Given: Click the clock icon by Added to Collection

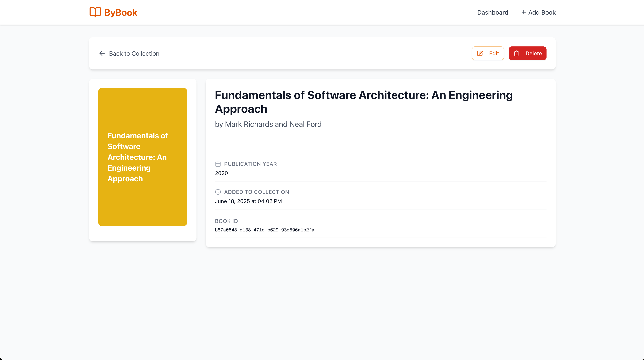Looking at the screenshot, I should (218, 192).
